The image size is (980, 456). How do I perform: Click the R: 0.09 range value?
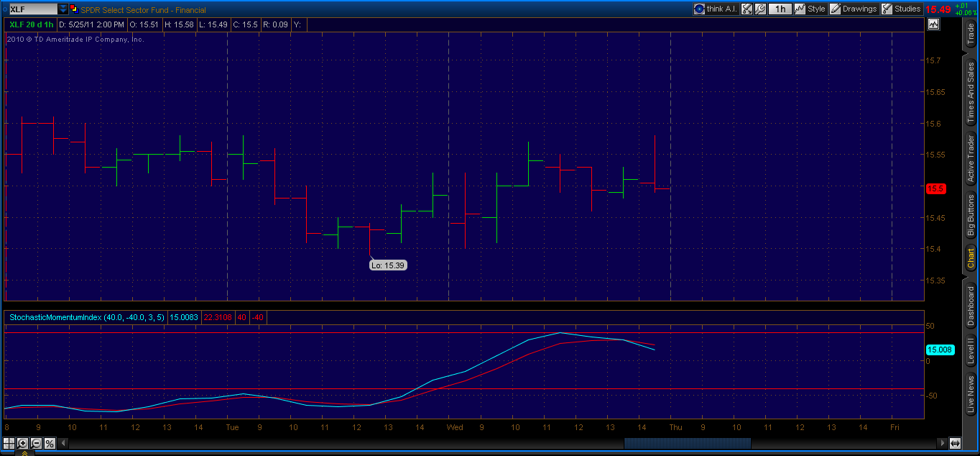(276, 24)
